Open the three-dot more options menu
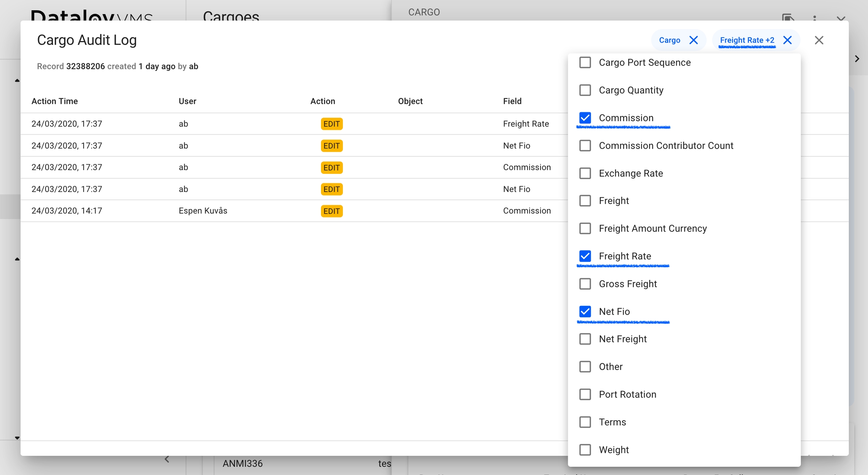This screenshot has height=475, width=868. [815, 17]
